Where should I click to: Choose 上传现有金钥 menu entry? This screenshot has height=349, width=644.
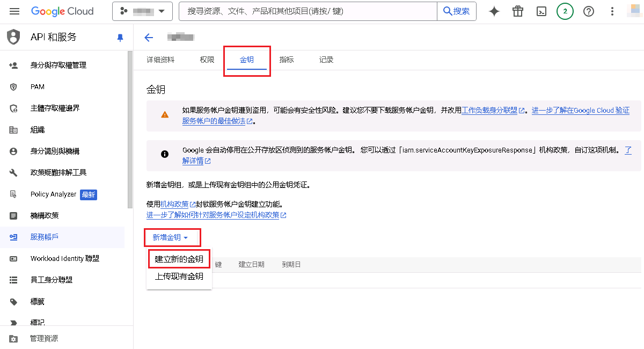pyautogui.click(x=179, y=277)
